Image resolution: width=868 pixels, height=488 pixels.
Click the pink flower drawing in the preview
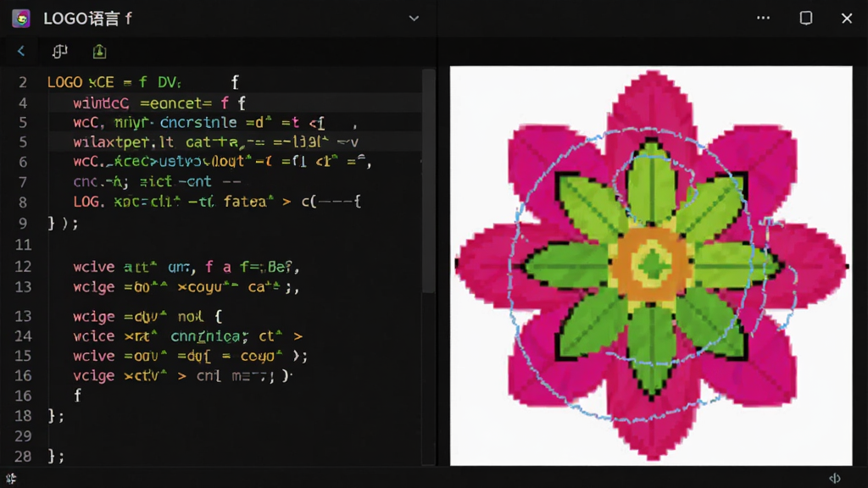click(652, 265)
